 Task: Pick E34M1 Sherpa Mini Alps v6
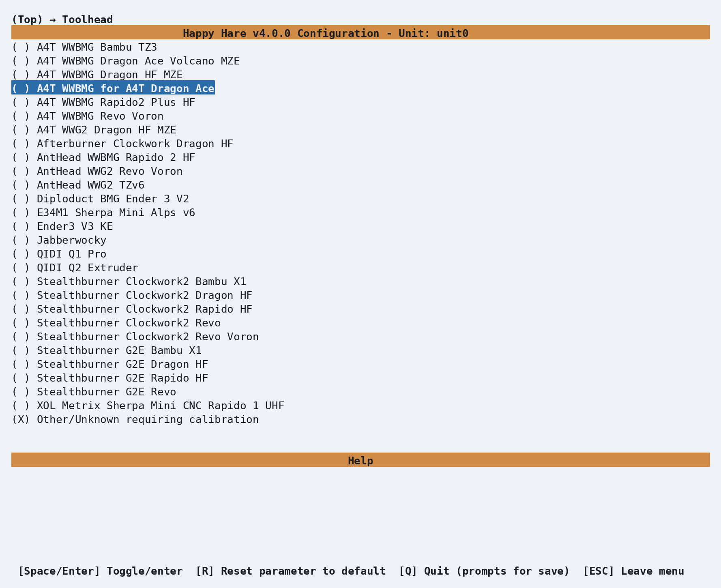pos(103,212)
